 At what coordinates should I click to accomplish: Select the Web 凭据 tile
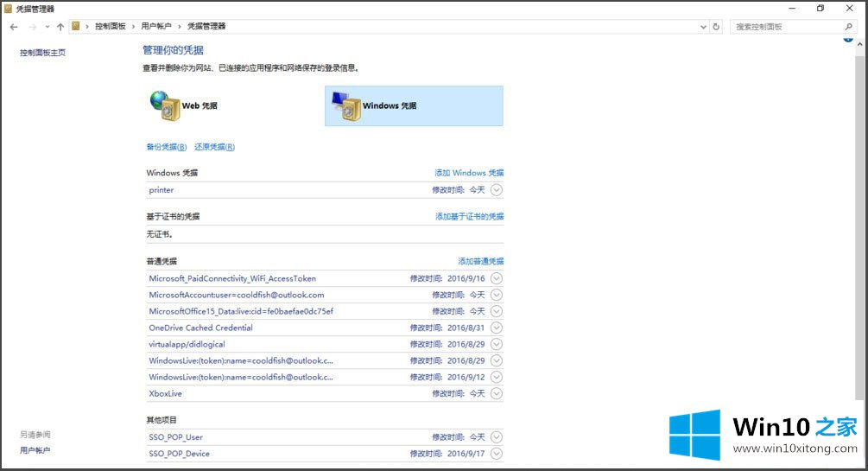pos(234,105)
